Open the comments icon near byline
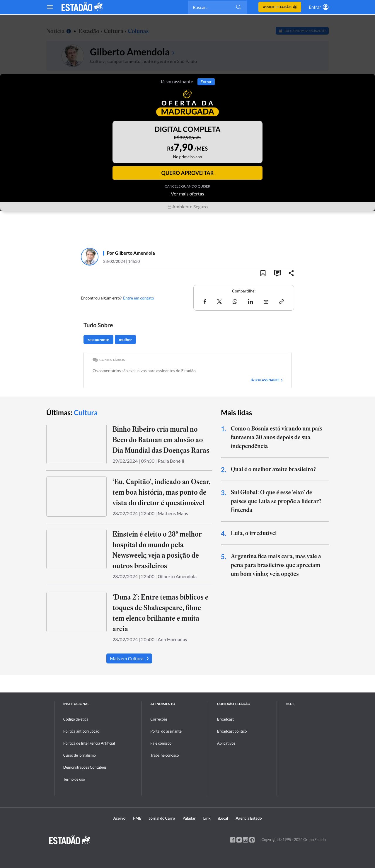375x868 pixels. pyautogui.click(x=277, y=273)
